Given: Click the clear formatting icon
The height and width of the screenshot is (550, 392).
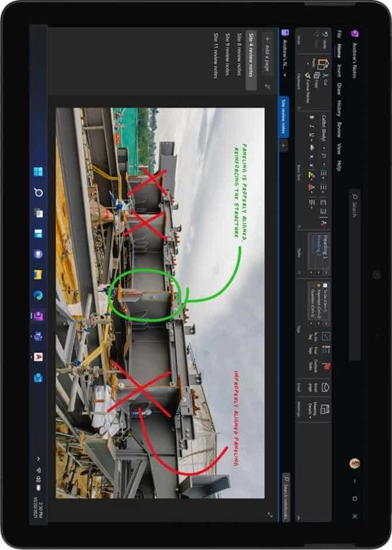Looking at the screenshot, I should [x=324, y=222].
